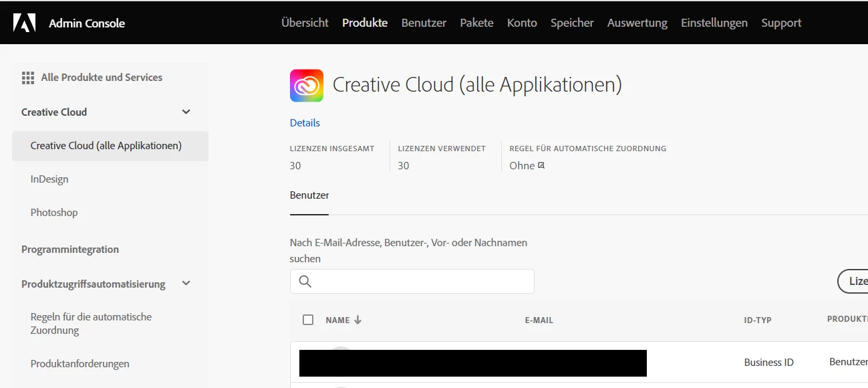Image resolution: width=868 pixels, height=388 pixels.
Task: Open Produktanforderungen in the sidebar
Action: pyautogui.click(x=80, y=364)
